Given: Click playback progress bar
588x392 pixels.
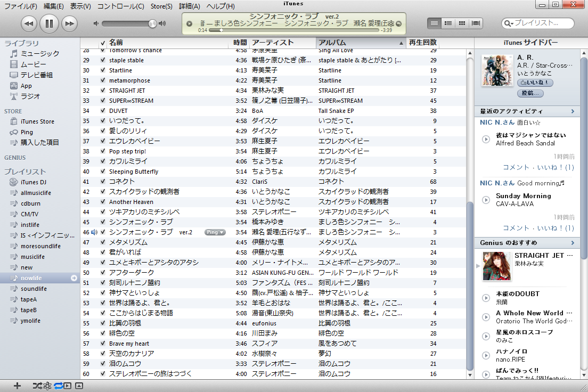Looking at the screenshot, I should (x=294, y=30).
